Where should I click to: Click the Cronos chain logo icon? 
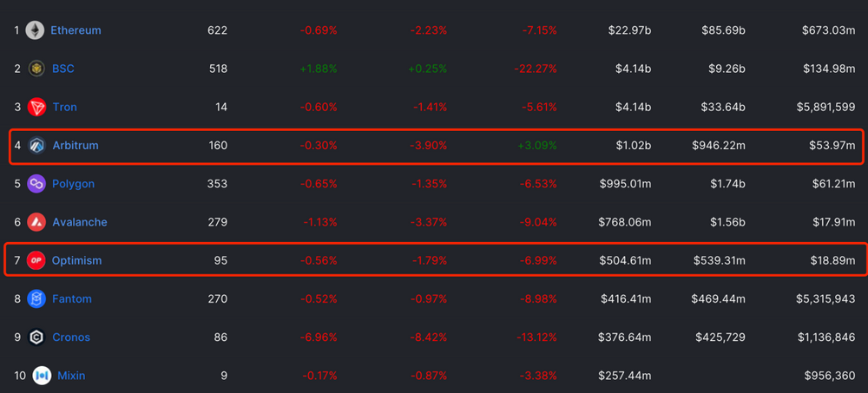tap(36, 337)
